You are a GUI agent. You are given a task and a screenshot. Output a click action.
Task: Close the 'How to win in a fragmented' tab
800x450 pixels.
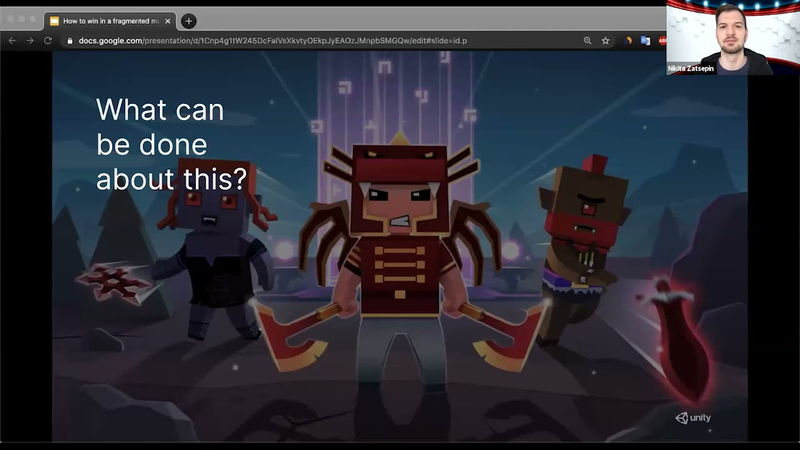[x=167, y=21]
